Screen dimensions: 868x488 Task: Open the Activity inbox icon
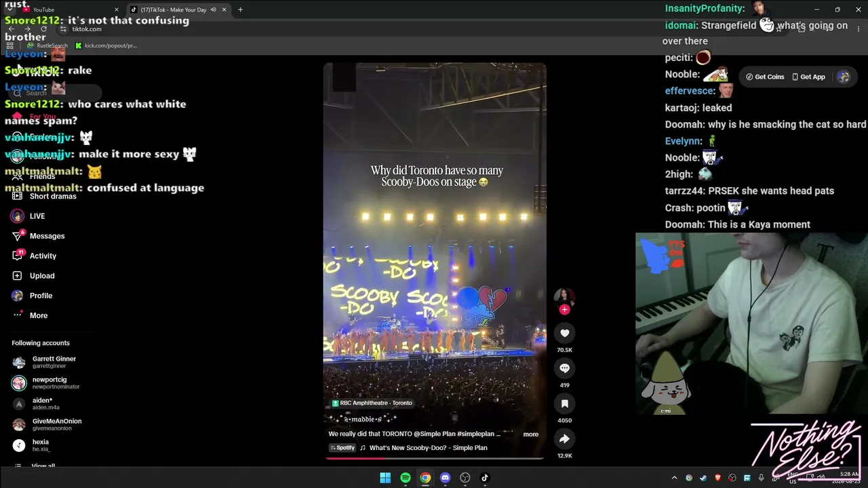(18, 256)
